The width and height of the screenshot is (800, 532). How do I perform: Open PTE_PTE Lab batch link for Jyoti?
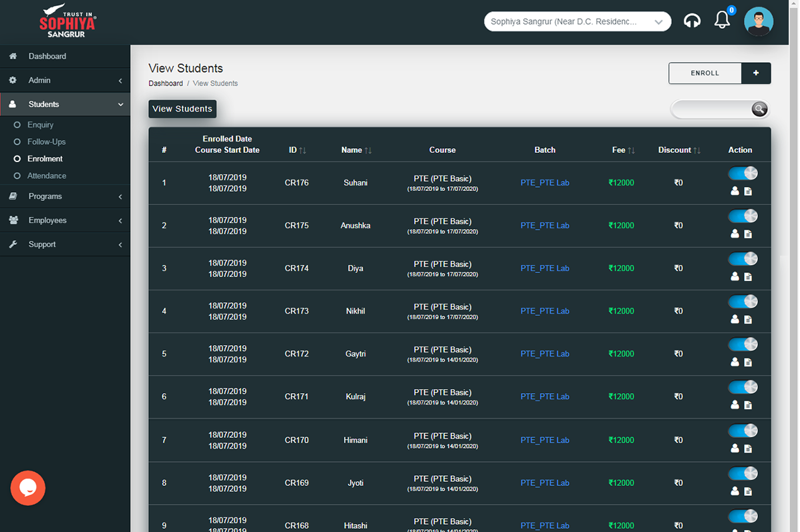(544, 483)
